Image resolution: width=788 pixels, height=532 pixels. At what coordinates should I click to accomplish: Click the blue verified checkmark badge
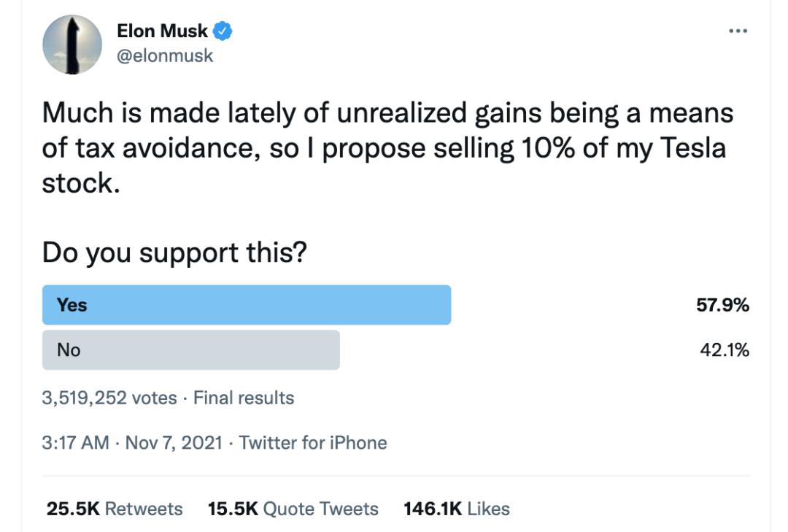click(x=222, y=31)
